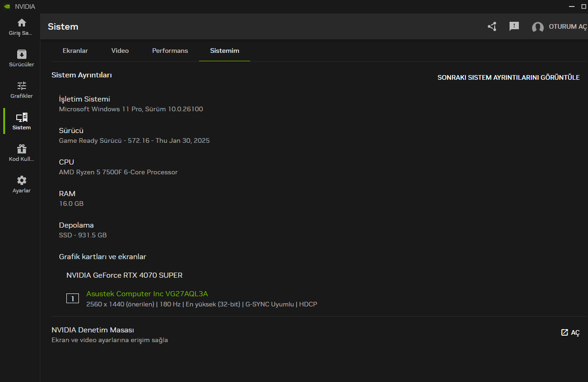Select the Sistemim tab
The height and width of the screenshot is (382, 588).
pyautogui.click(x=225, y=51)
